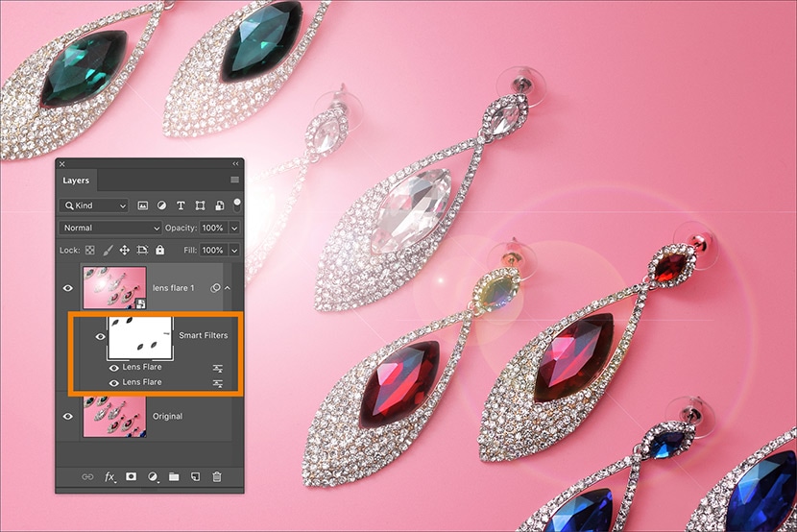Click the lock image pixels brush icon
797x532 pixels.
[108, 250]
